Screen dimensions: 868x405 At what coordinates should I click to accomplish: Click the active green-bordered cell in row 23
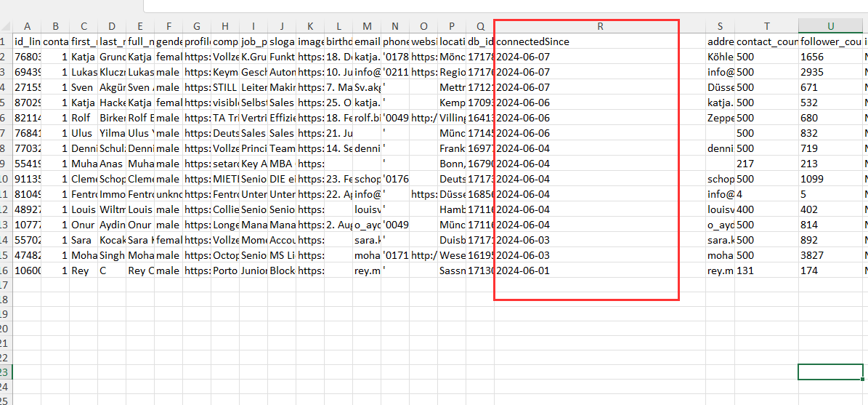(830, 372)
